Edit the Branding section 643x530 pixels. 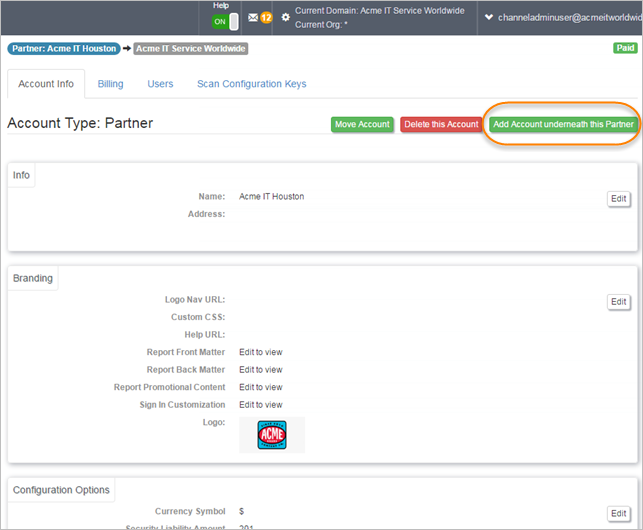click(x=618, y=302)
